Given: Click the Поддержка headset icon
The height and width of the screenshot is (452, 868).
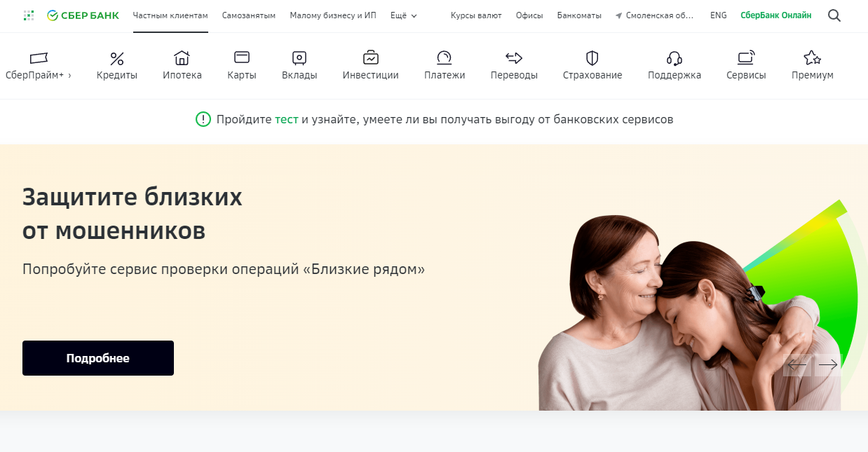Looking at the screenshot, I should (x=674, y=58).
